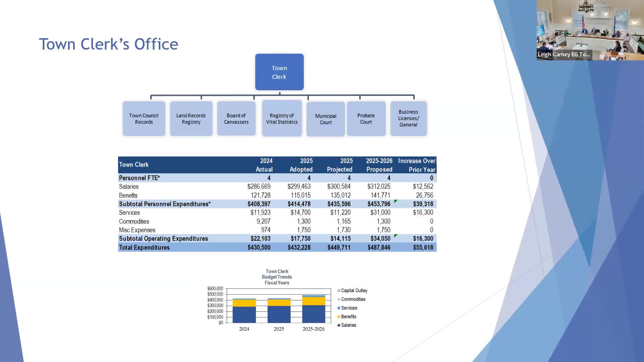Image resolution: width=644 pixels, height=362 pixels.
Task: Click the Town Clerk's Office slide title
Action: pyautogui.click(x=108, y=44)
